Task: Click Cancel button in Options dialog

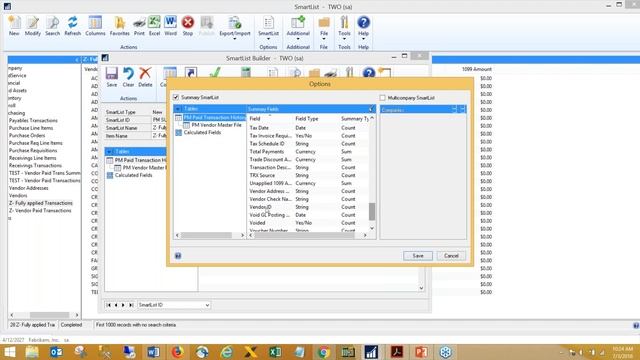Action: (451, 256)
